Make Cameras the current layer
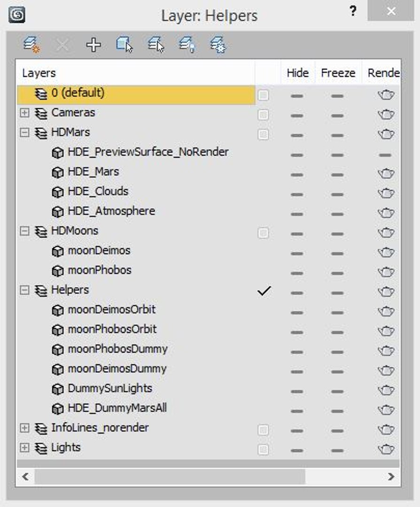This screenshot has height=507, width=420. (x=263, y=115)
